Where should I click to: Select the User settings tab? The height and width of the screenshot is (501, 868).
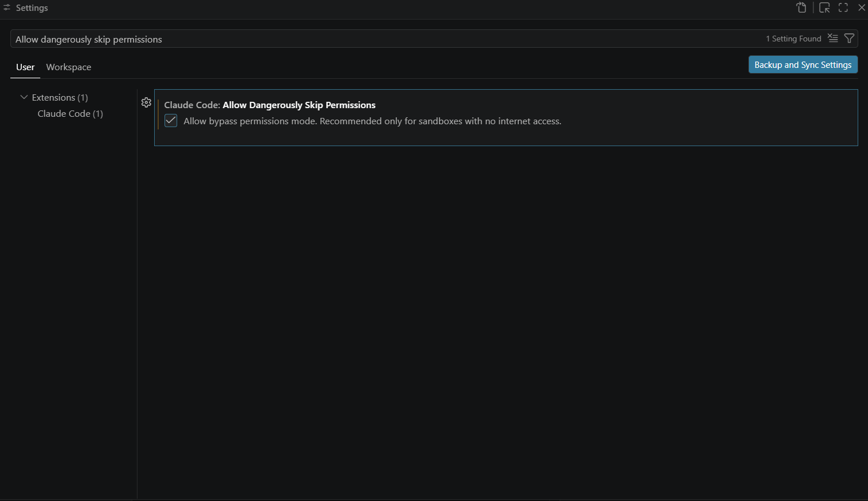[x=25, y=67]
